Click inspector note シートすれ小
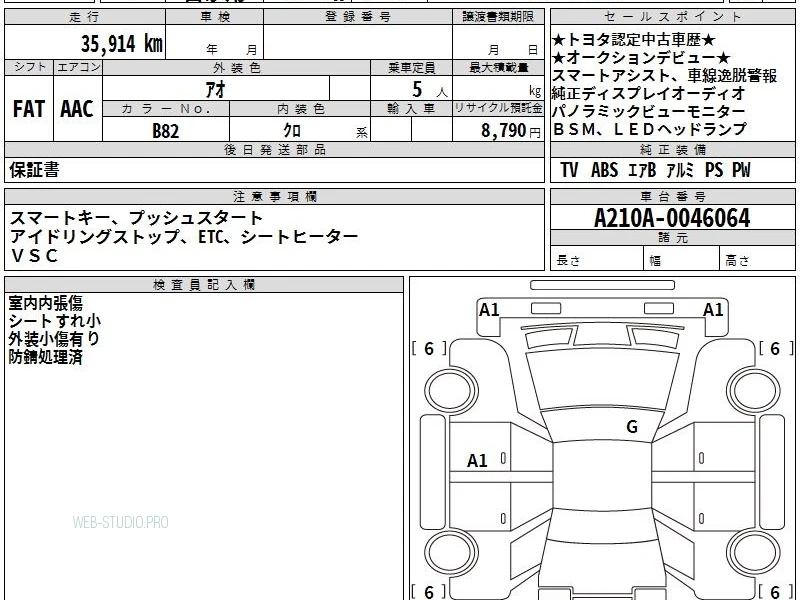The height and width of the screenshot is (600, 800). pyautogui.click(x=55, y=321)
